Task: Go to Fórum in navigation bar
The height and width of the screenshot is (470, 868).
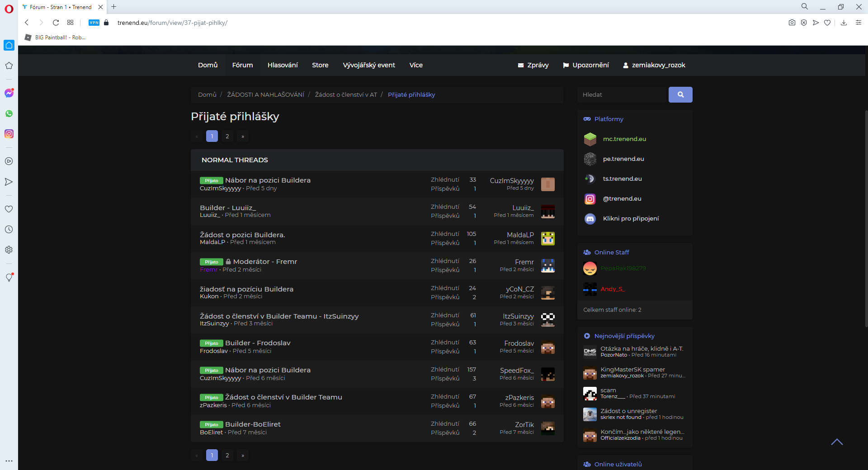Action: (x=242, y=65)
